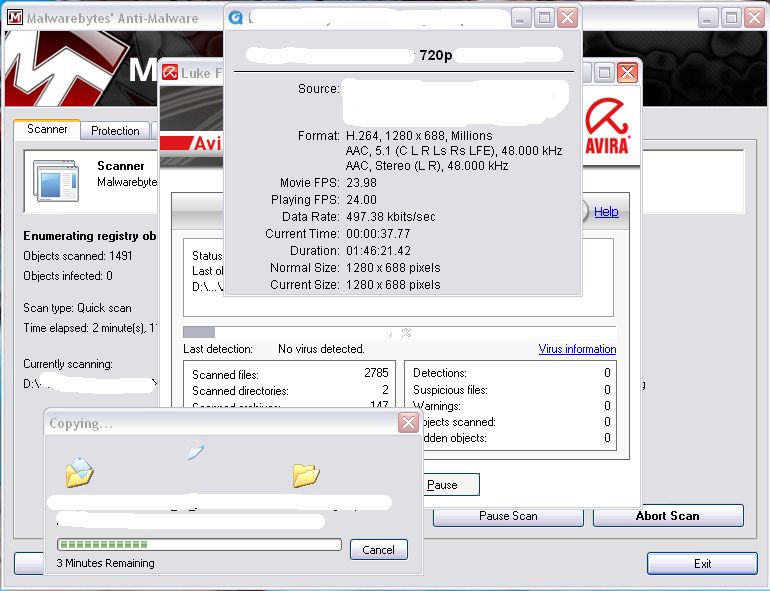Click the Avira scan progress bar

pos(399,332)
